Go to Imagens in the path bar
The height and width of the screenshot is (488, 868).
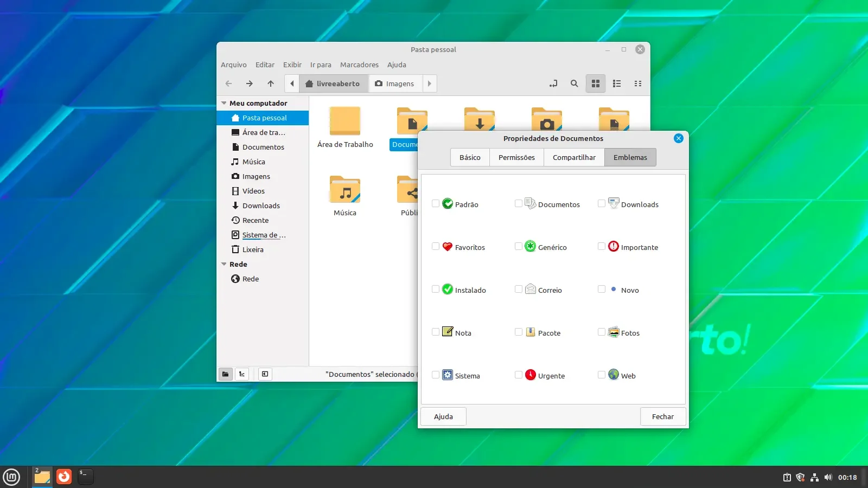(395, 84)
